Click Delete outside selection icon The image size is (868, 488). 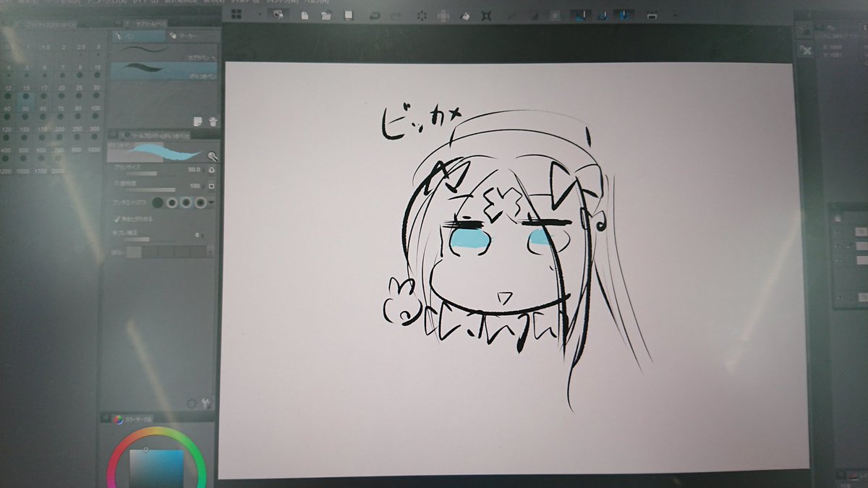tap(443, 14)
